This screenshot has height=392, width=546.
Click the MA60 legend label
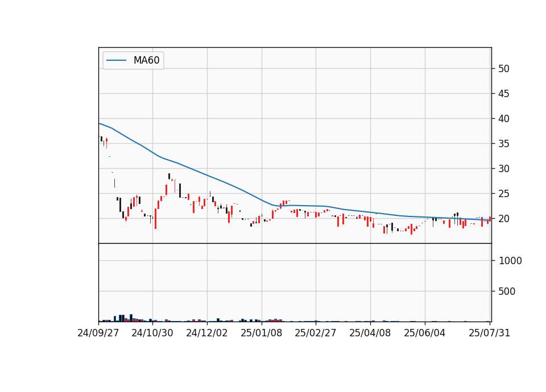(146, 60)
